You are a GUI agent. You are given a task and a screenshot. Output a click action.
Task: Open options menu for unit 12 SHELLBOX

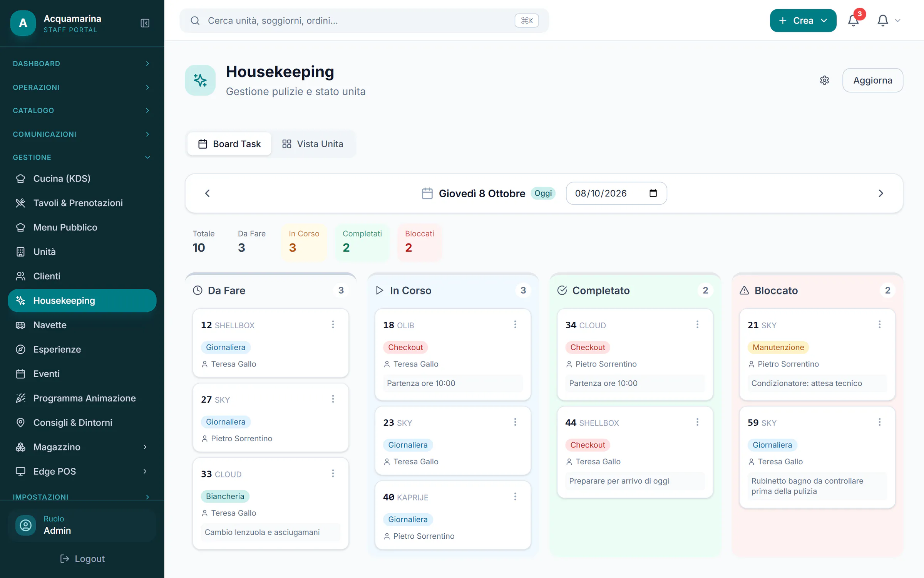click(333, 324)
